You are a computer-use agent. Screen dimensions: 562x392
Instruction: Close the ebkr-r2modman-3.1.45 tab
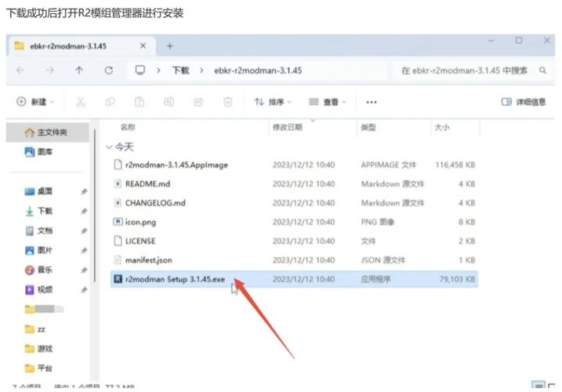(x=143, y=45)
